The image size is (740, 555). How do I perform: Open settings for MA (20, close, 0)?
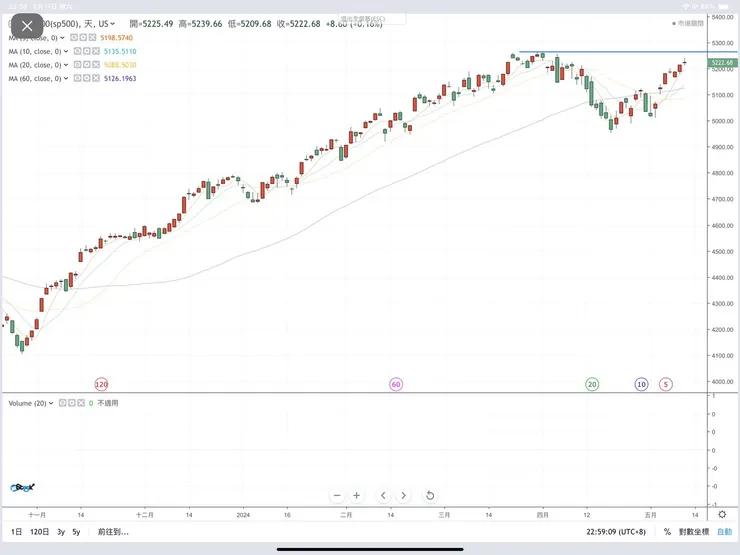click(x=87, y=65)
